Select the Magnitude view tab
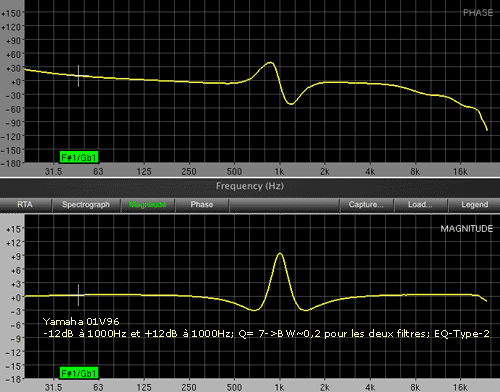500x392 pixels. pyautogui.click(x=148, y=205)
